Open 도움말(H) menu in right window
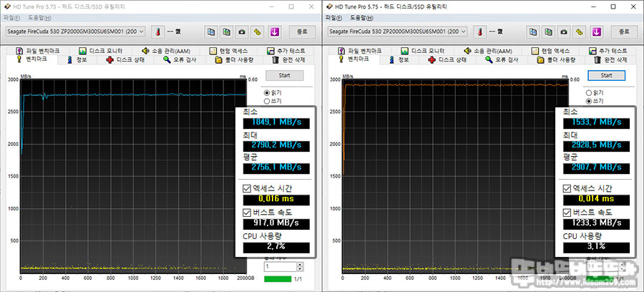This screenshot has height=292, width=644. [x=361, y=18]
